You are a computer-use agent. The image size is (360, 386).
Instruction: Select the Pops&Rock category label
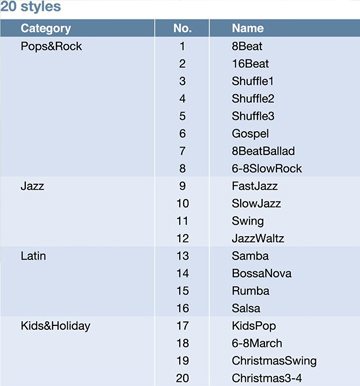51,46
